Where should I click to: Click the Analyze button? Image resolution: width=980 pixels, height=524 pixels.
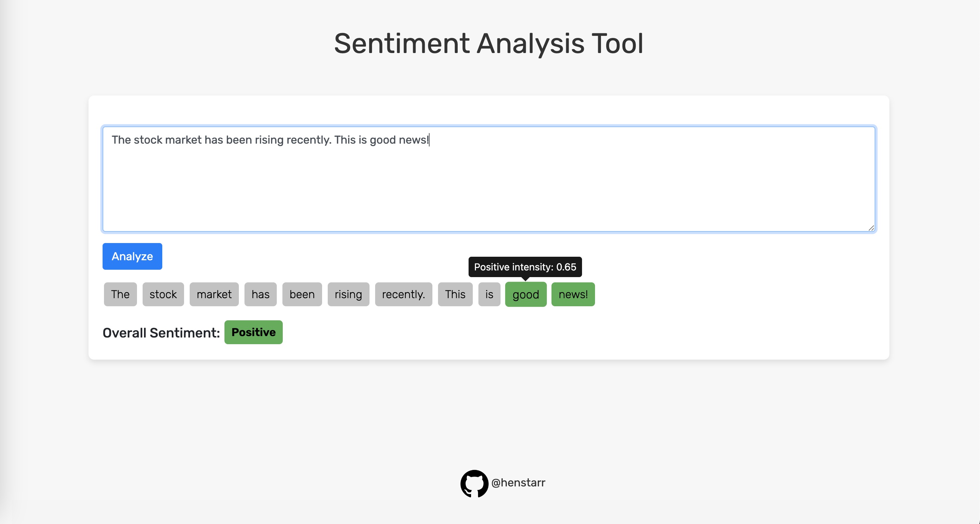pyautogui.click(x=132, y=256)
